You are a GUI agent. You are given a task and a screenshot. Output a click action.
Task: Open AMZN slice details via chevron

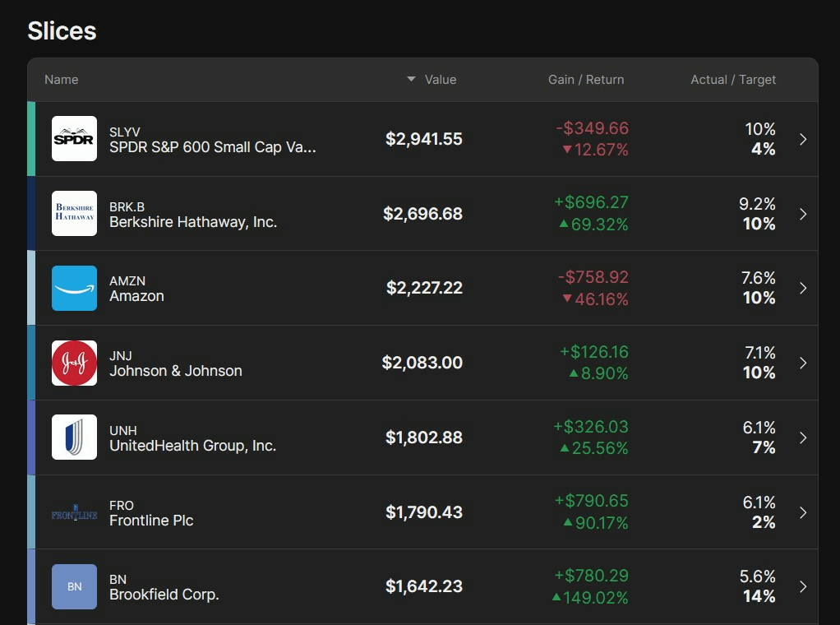tap(803, 289)
